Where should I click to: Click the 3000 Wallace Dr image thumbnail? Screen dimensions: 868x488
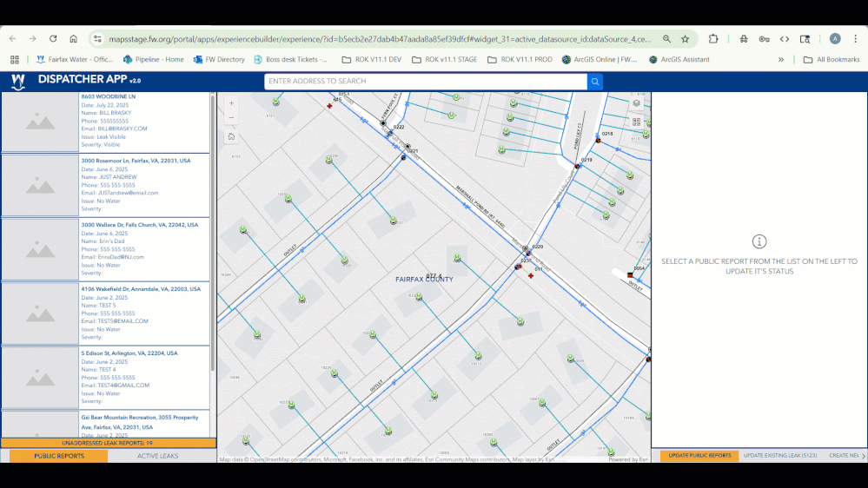[x=40, y=249]
